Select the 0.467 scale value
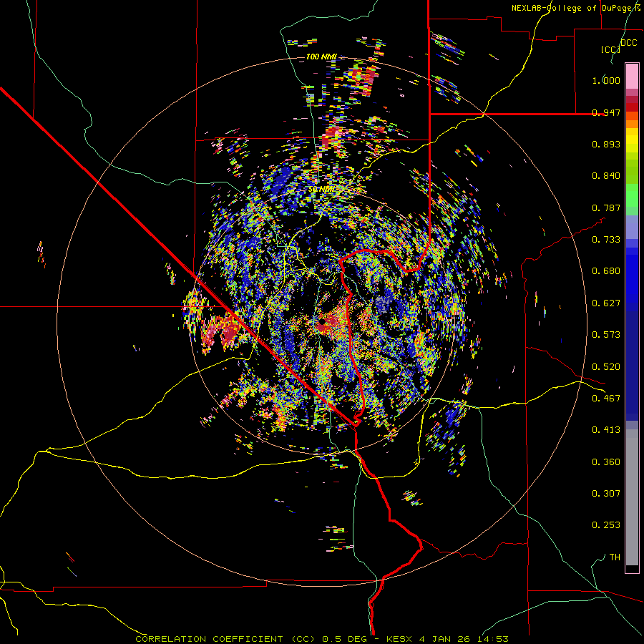Screen dimensions: 644x644 click(606, 399)
